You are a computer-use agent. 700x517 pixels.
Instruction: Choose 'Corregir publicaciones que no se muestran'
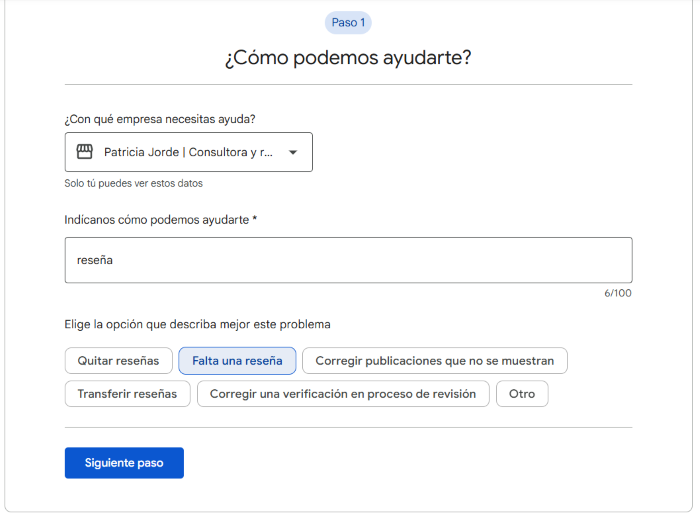point(434,361)
